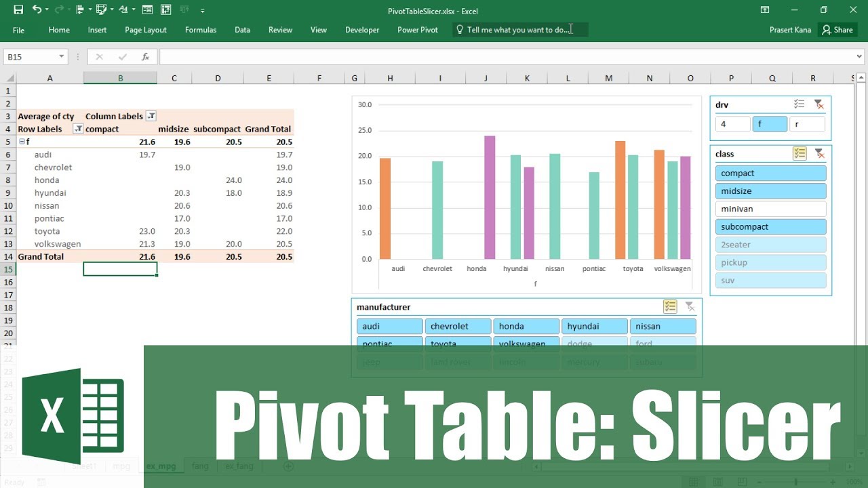The height and width of the screenshot is (488, 868).
Task: Click the form layout icon in Quick Access Toolbar
Action: pos(147,10)
